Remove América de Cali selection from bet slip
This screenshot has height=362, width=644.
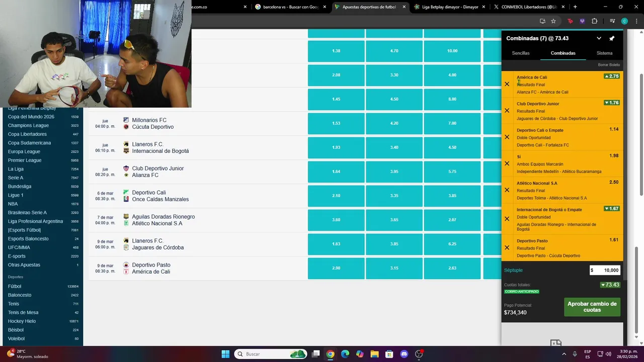pyautogui.click(x=507, y=84)
